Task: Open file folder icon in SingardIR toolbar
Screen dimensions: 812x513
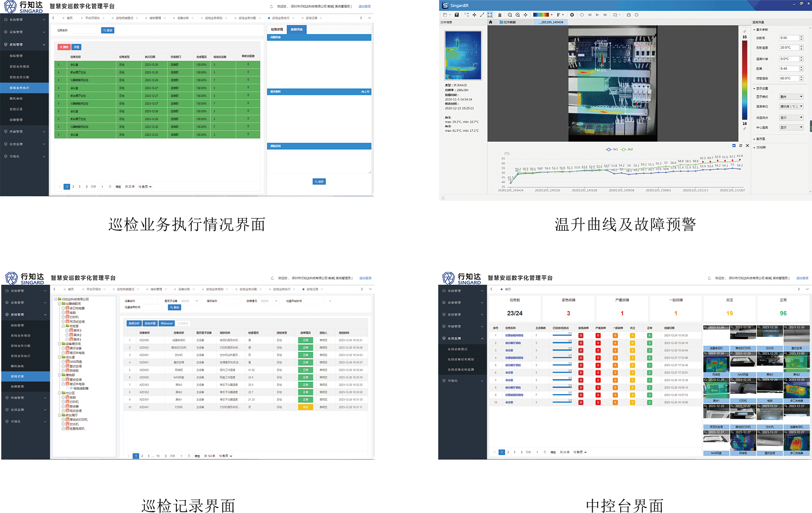Action: click(446, 15)
